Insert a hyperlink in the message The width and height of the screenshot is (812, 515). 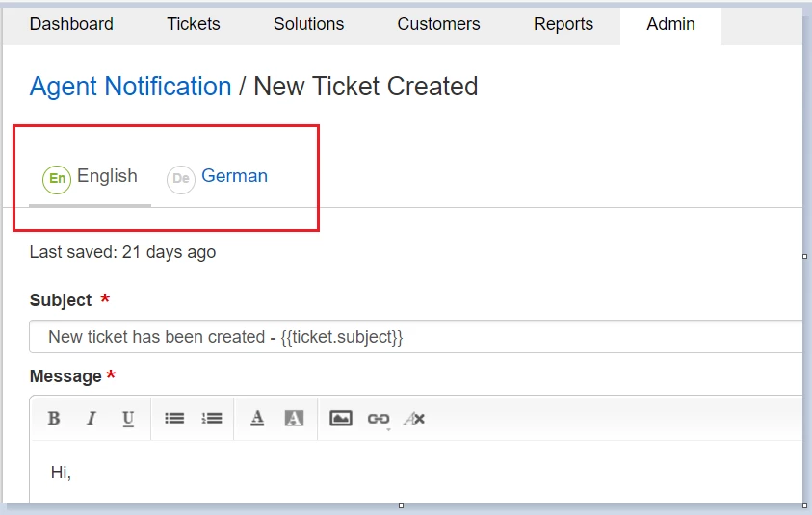[378, 419]
